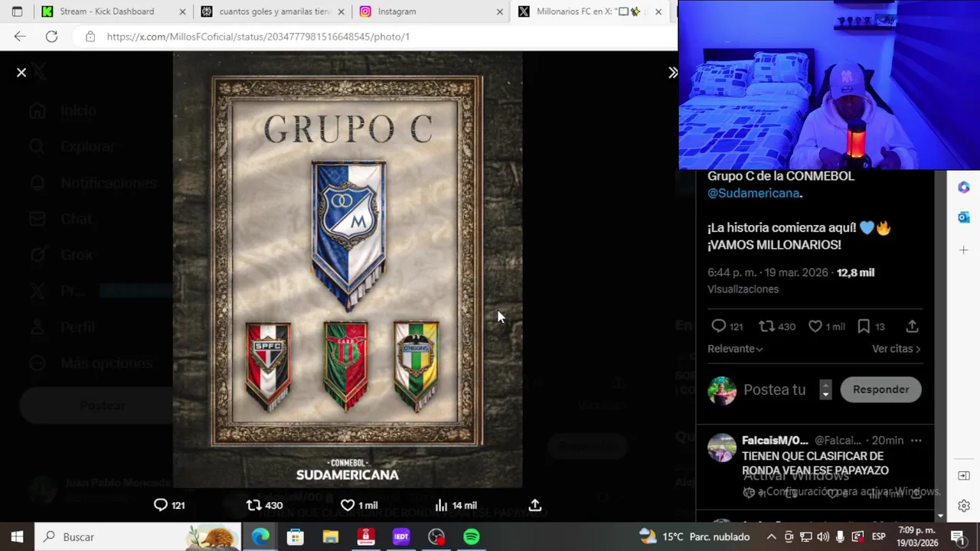Open the 12,8 mil Visualizaciones link

pos(791,281)
